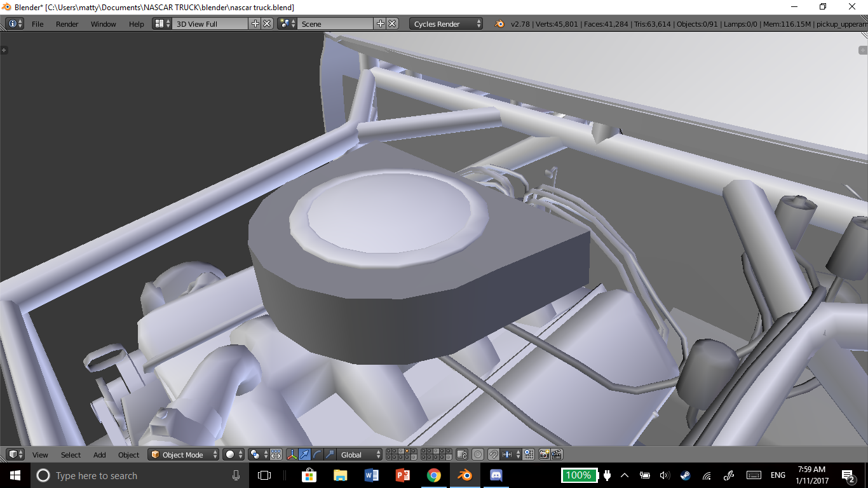868x488 pixels.
Task: Open the Object Mode dropdown
Action: tap(184, 454)
